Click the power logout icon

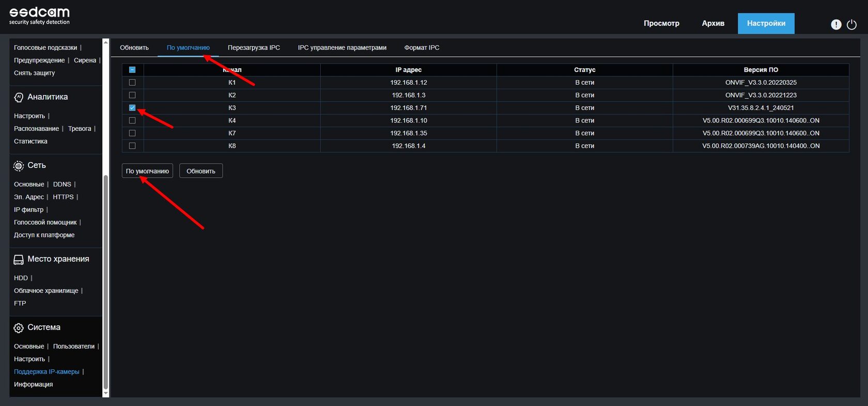click(x=852, y=24)
